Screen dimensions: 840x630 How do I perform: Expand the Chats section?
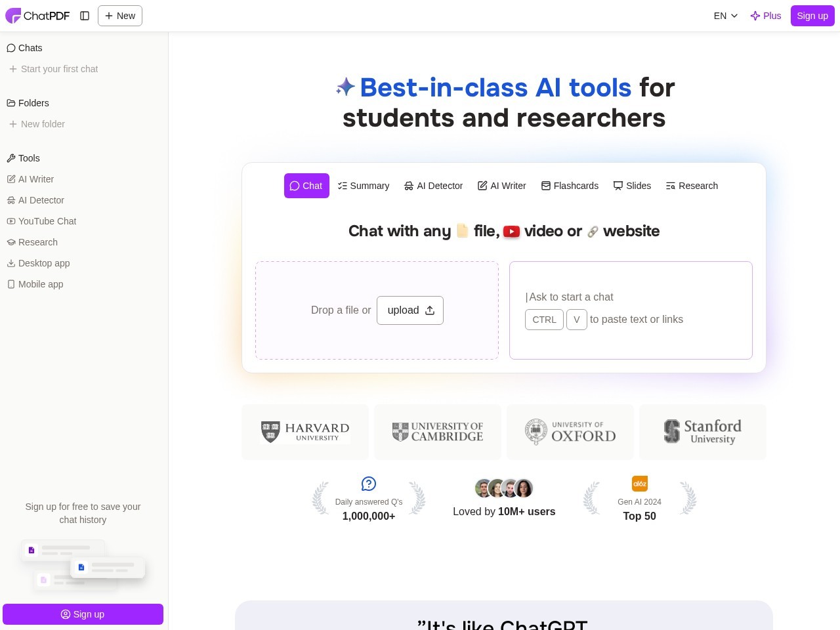pyautogui.click(x=30, y=48)
